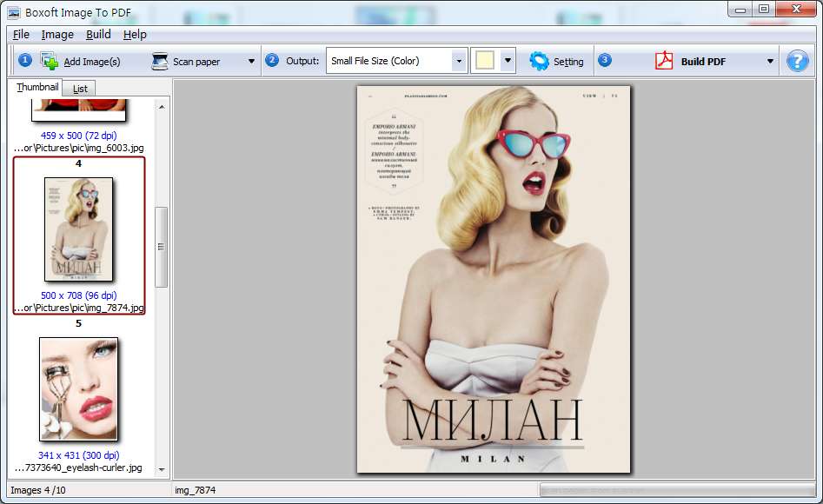Click the large preview image
Viewport: 823px width, 504px height.
coord(494,279)
